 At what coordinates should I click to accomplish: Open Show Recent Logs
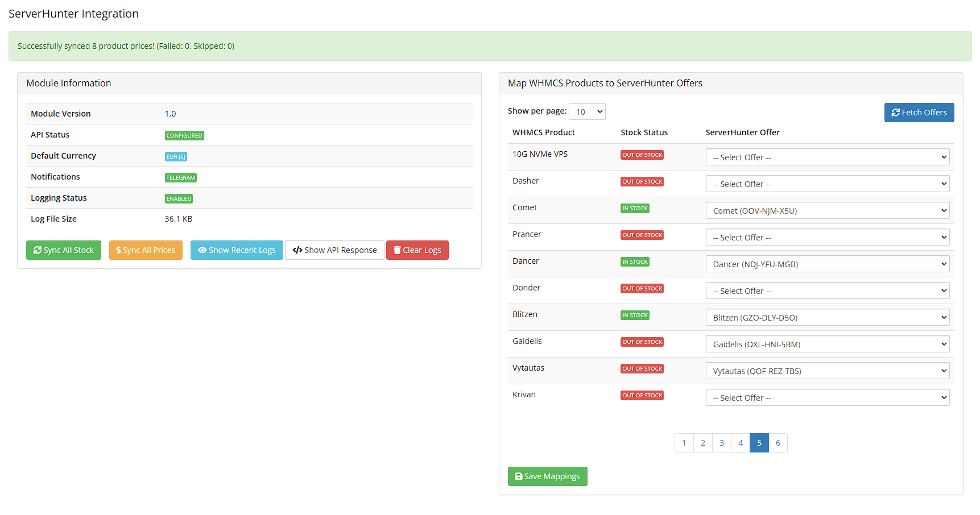[x=237, y=250]
